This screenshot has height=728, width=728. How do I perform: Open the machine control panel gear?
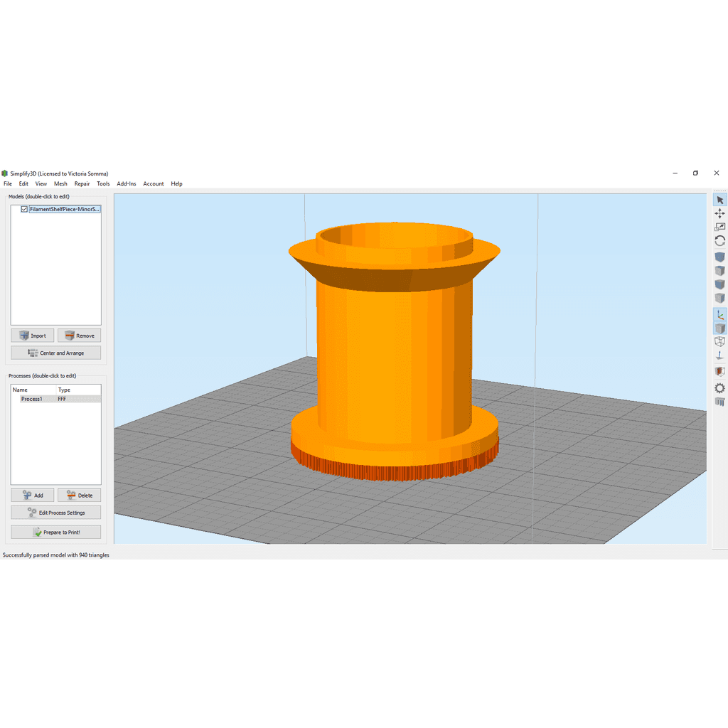tap(719, 388)
